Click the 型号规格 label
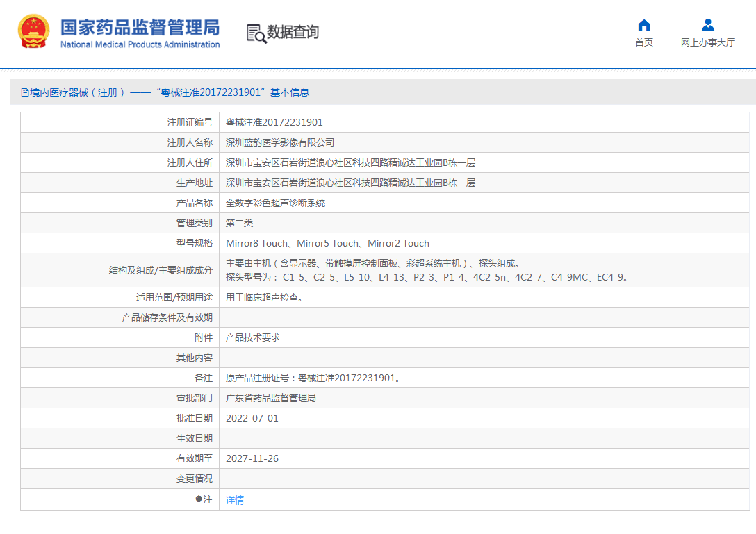Screen dimensions: 756x534 tap(195, 243)
